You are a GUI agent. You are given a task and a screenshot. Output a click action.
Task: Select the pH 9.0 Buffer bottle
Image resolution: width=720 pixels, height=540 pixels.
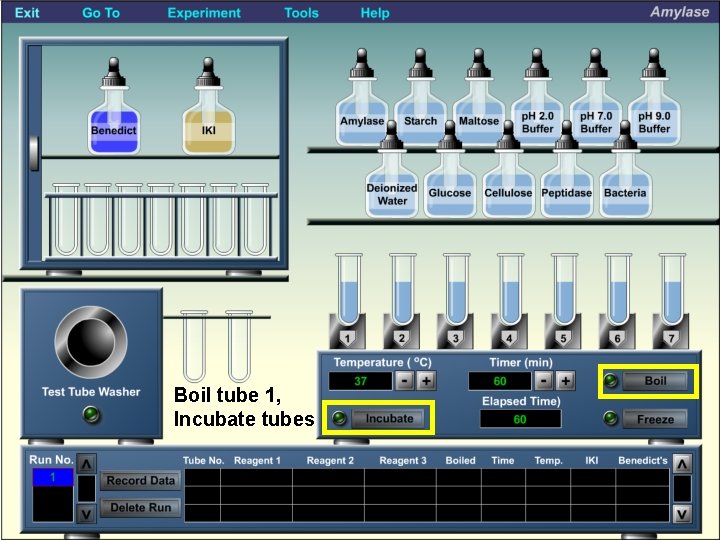click(x=654, y=97)
